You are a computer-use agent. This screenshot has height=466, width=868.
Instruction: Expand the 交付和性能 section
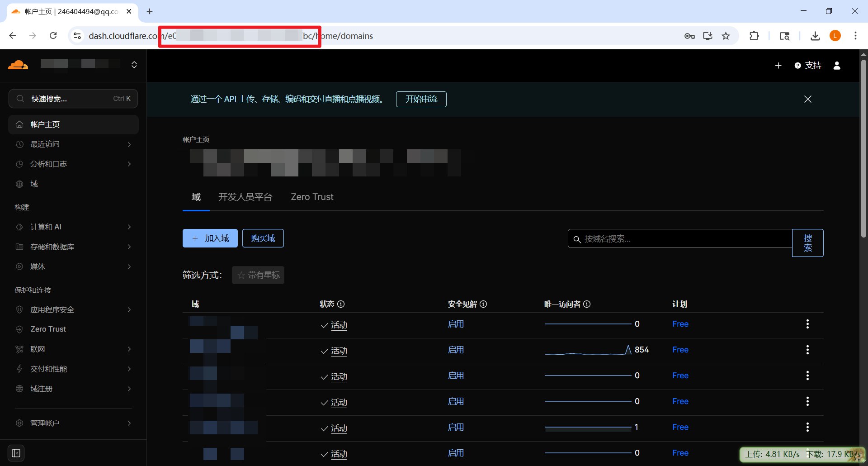pyautogui.click(x=73, y=369)
